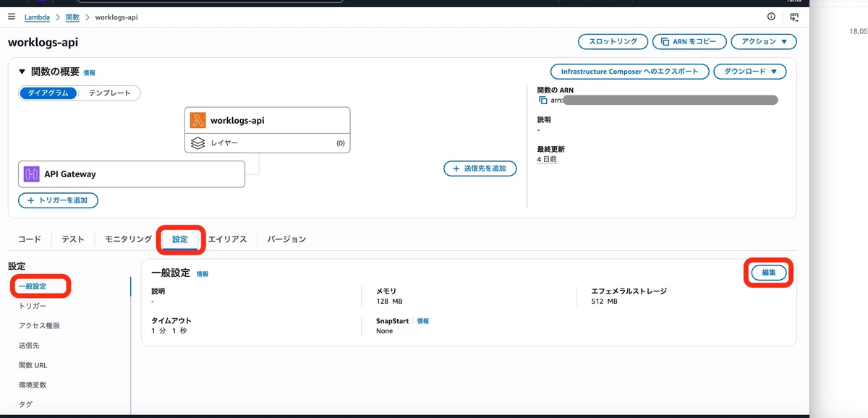868x418 pixels.
Task: Click the 4 日前 last updated text
Action: [x=547, y=159]
